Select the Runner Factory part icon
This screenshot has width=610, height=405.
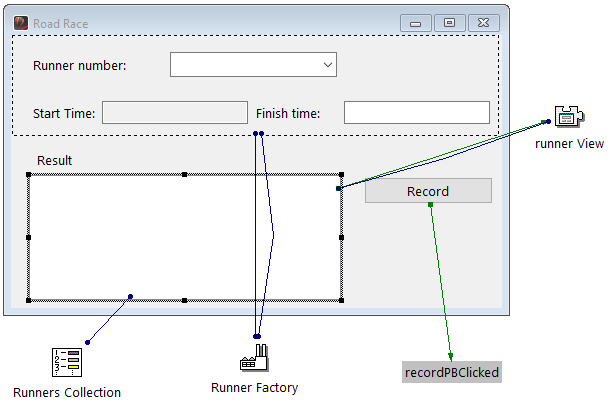pos(254,360)
